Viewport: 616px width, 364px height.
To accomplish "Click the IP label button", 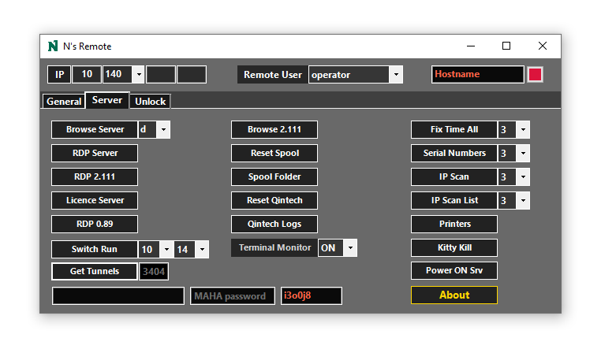I will coord(59,75).
